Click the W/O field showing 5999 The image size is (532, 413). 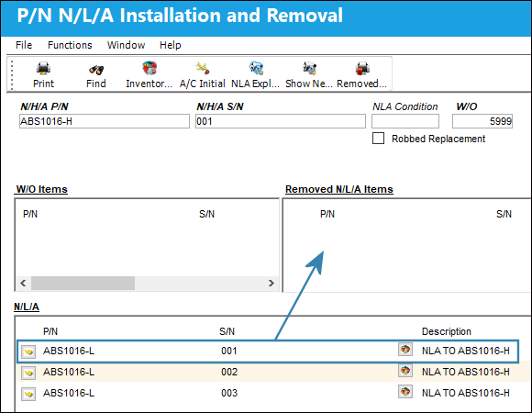point(482,121)
